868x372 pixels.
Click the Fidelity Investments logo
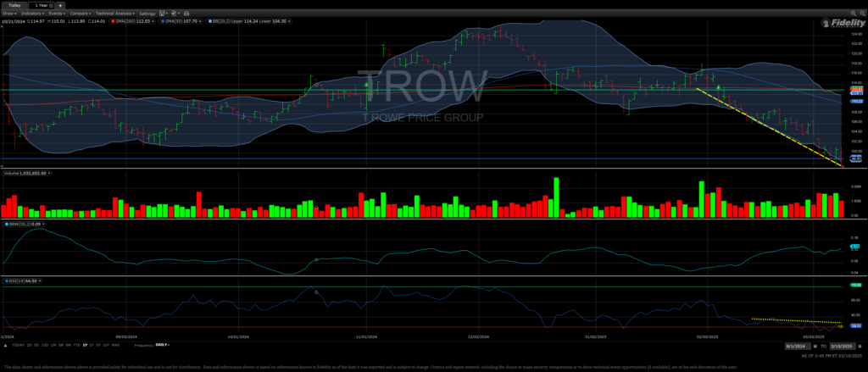tap(843, 23)
